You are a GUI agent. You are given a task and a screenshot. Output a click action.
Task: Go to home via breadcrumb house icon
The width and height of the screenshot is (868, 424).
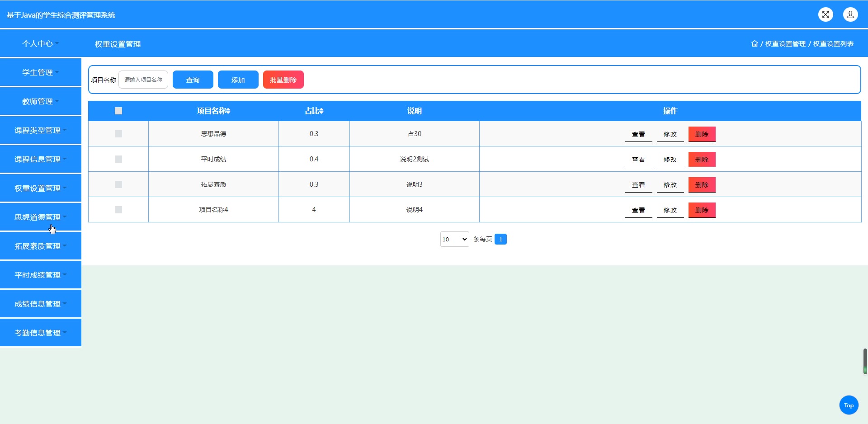coord(755,43)
